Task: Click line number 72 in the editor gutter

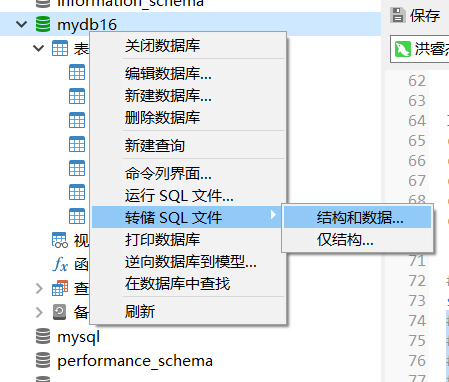Action: (417, 281)
